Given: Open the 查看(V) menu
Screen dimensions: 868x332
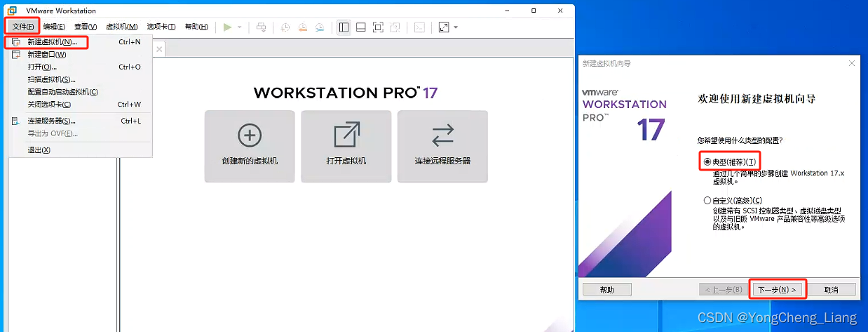Looking at the screenshot, I should [x=86, y=27].
